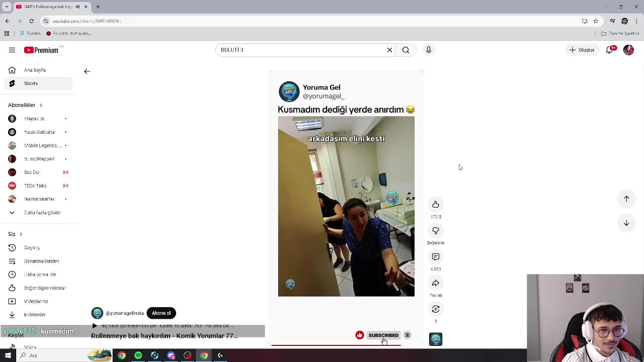Open the site info icon in address bar
The height and width of the screenshot is (362, 644).
[46, 21]
